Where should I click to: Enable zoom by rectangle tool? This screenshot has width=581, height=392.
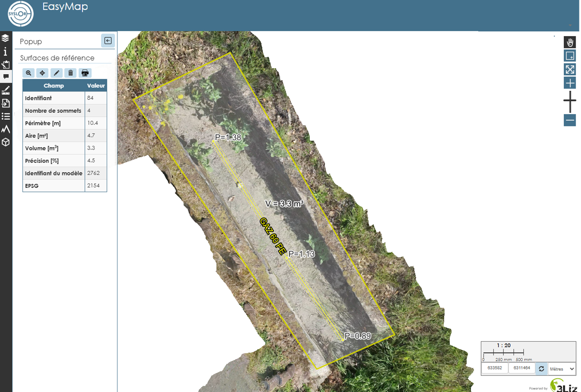tap(570, 56)
